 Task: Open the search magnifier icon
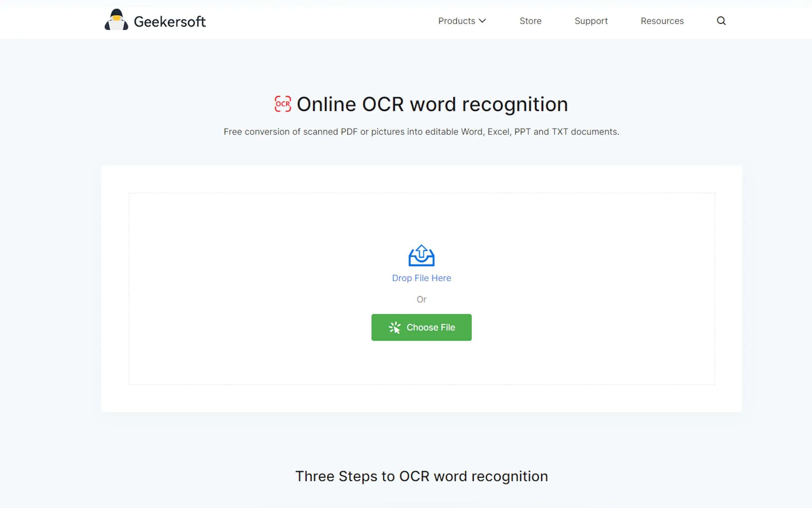(721, 21)
